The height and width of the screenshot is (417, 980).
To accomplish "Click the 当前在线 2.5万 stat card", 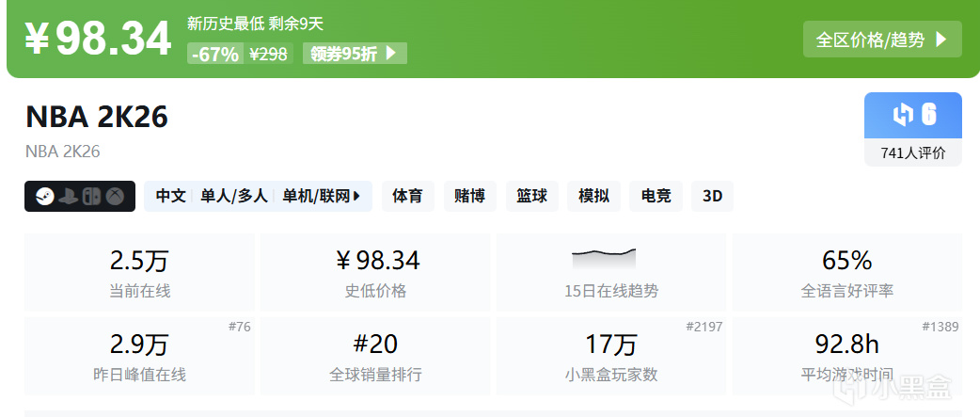I will click(139, 272).
